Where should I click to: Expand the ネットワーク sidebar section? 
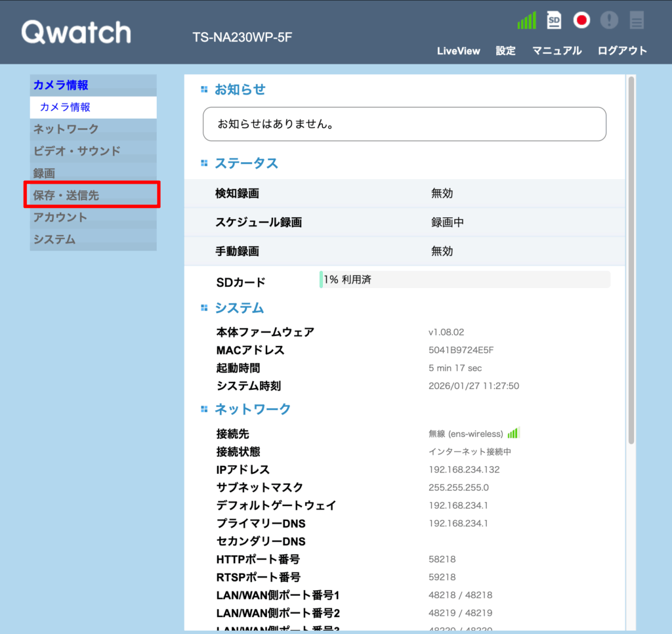click(x=66, y=129)
